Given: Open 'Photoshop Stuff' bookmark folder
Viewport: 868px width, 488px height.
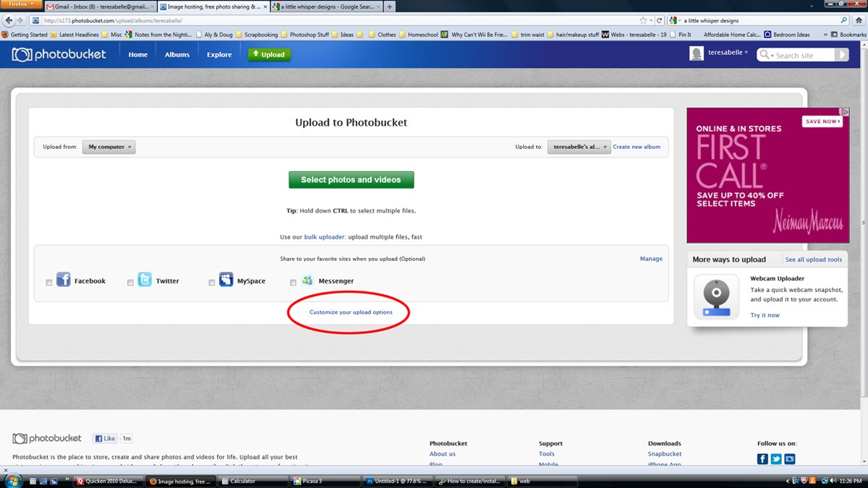Looking at the screenshot, I should click(x=305, y=34).
